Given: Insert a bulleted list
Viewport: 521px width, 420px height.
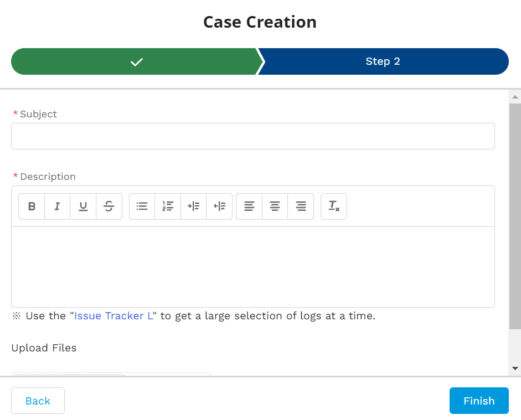Looking at the screenshot, I should point(142,206).
